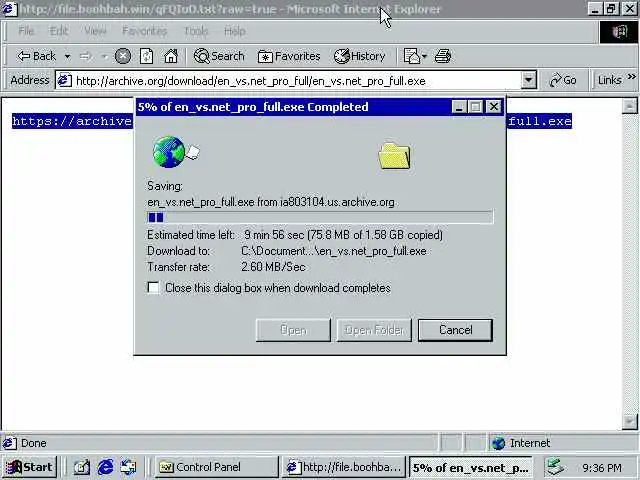Click the page icon in address bar
The height and width of the screenshot is (480, 640).
64,80
